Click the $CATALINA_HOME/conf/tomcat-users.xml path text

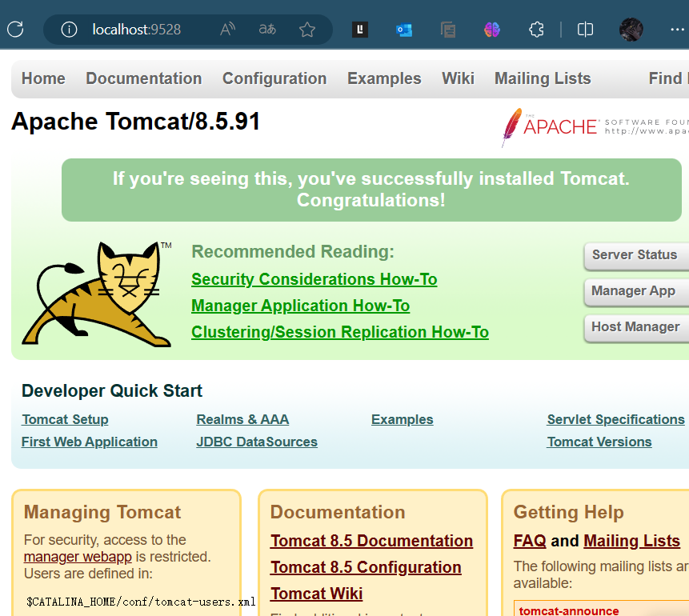[141, 602]
